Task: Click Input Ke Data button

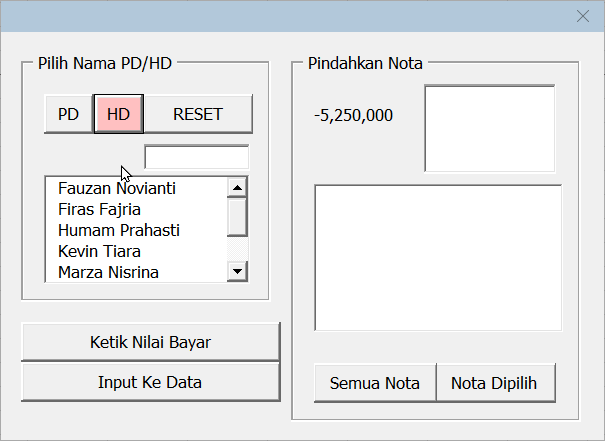Action: [150, 382]
